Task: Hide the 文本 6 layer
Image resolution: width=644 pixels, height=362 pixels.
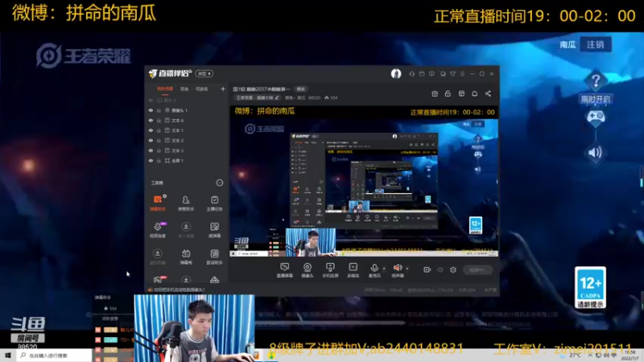Action: click(x=151, y=120)
